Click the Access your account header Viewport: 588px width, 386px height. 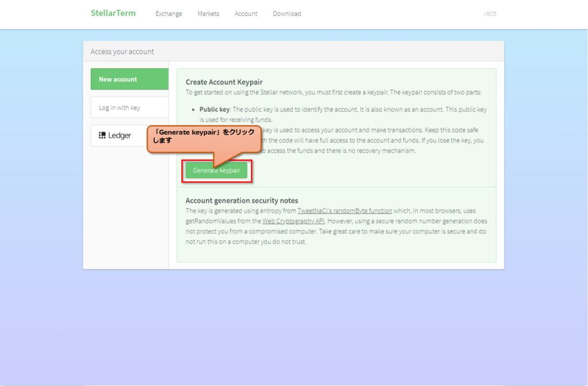[x=122, y=51]
